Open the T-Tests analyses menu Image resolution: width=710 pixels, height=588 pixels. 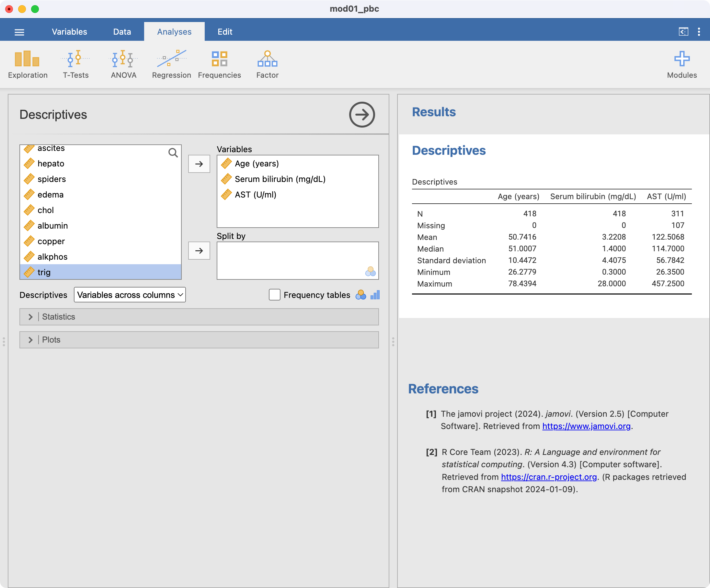click(76, 65)
